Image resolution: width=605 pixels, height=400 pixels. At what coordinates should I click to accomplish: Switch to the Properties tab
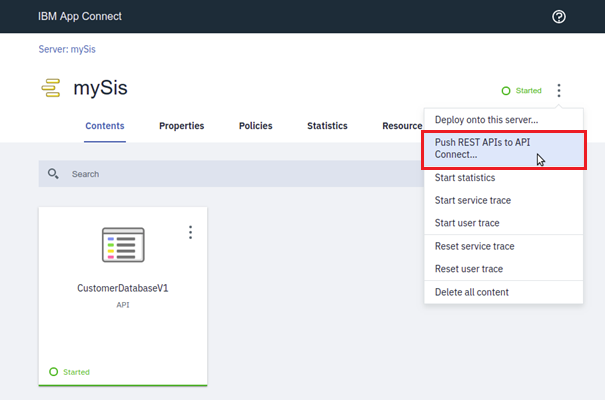[x=181, y=126]
